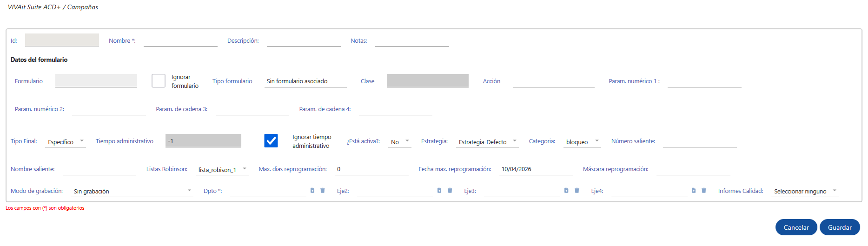Click the add file icon next to Dpto
Viewport: 868px width, 246px height.
[312, 191]
